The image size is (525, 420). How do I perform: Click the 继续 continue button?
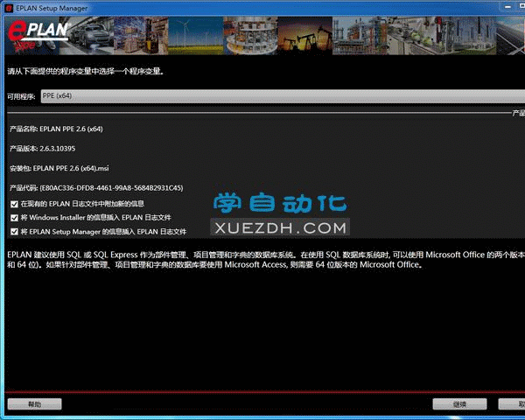[x=459, y=404]
